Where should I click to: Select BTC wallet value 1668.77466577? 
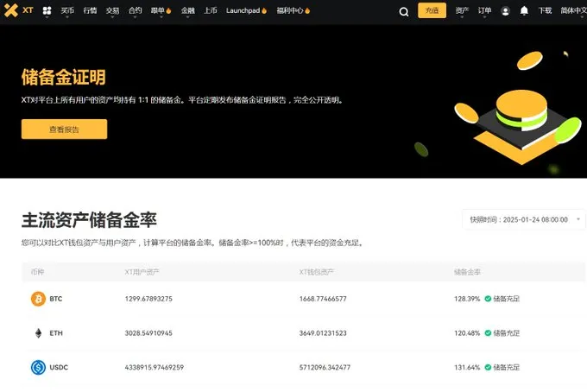pos(323,299)
